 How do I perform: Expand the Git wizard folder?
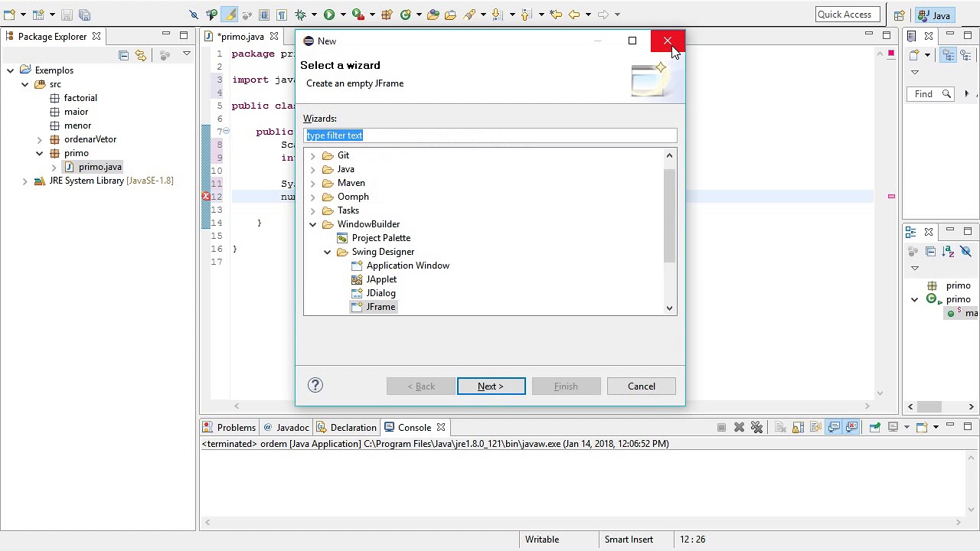tap(313, 155)
